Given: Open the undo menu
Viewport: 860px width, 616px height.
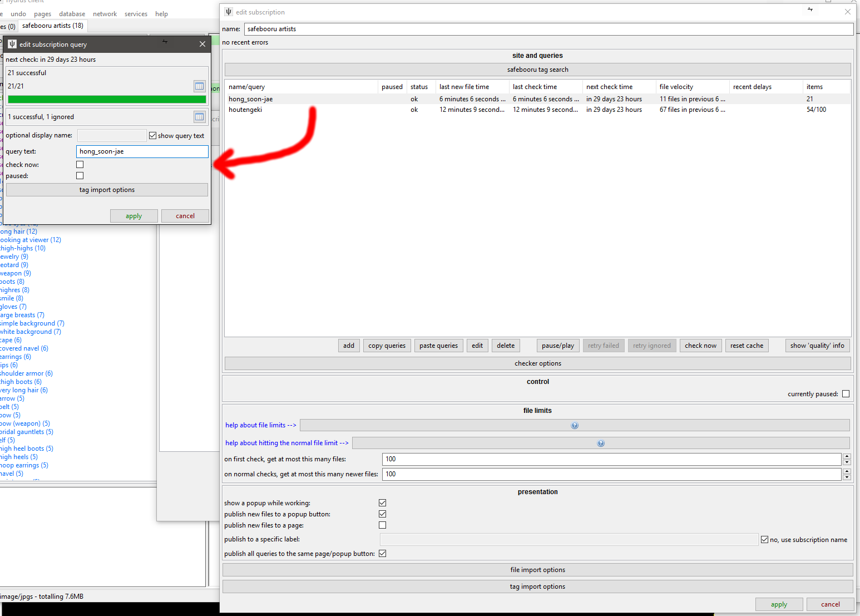Looking at the screenshot, I should (x=18, y=14).
